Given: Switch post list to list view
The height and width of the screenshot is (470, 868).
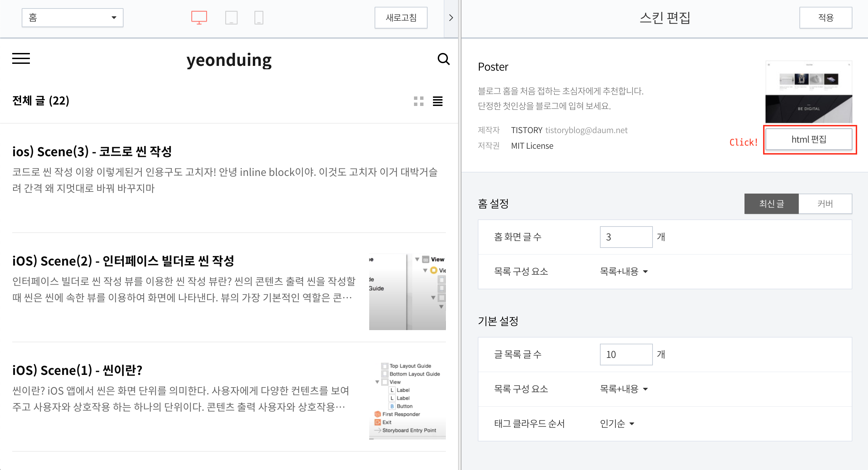Looking at the screenshot, I should click(x=437, y=101).
